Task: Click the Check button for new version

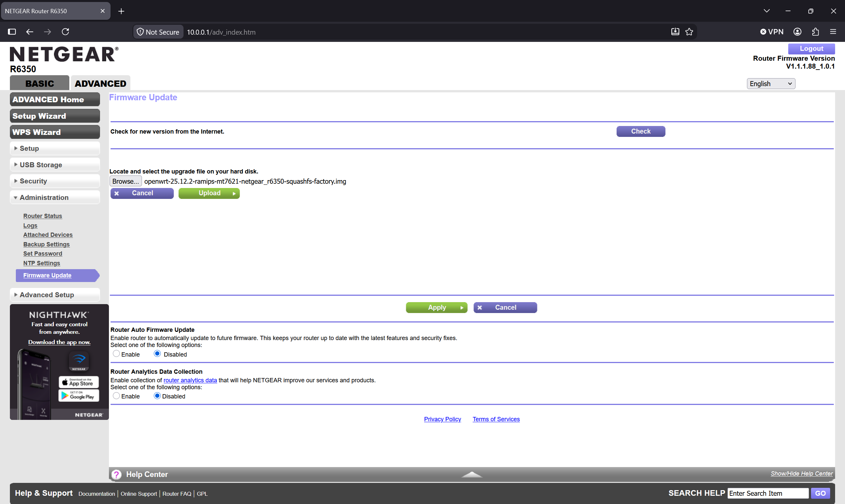Action: [641, 131]
